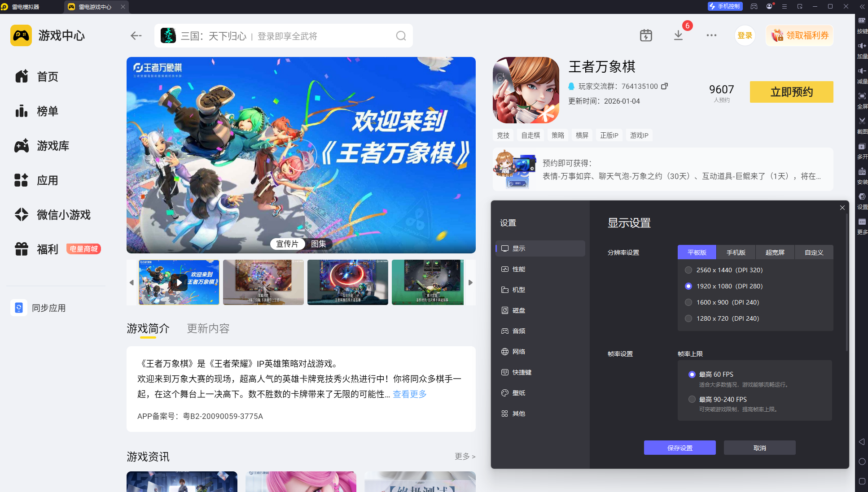Open the 游戏库 sidebar icon
The width and height of the screenshot is (868, 492).
tap(21, 146)
